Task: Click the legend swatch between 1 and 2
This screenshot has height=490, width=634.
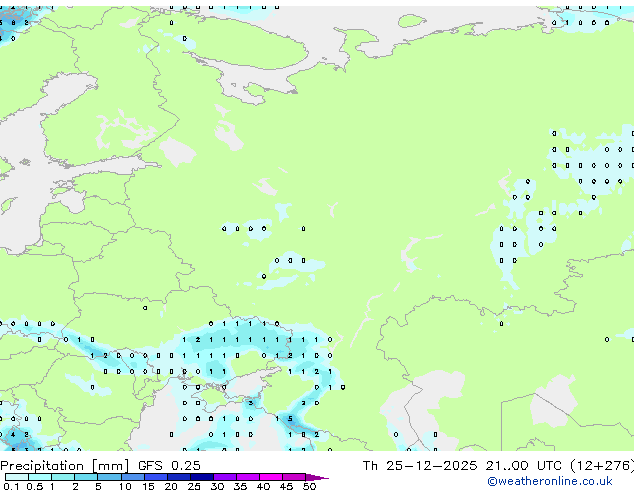Action: tap(63, 477)
